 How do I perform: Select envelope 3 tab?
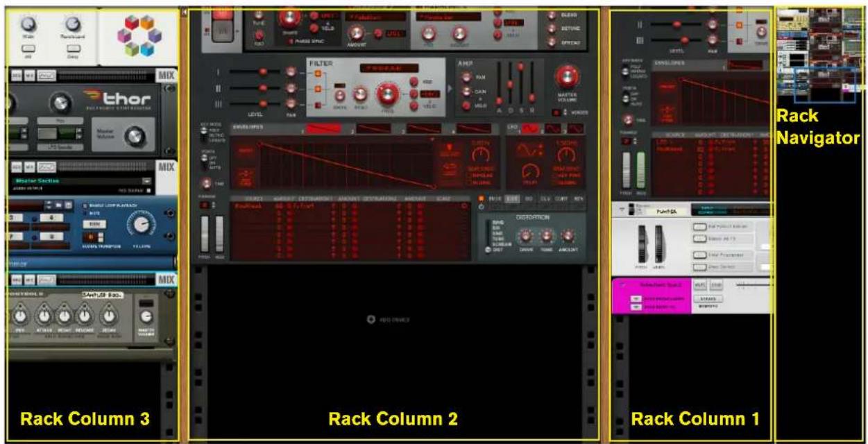(x=423, y=128)
